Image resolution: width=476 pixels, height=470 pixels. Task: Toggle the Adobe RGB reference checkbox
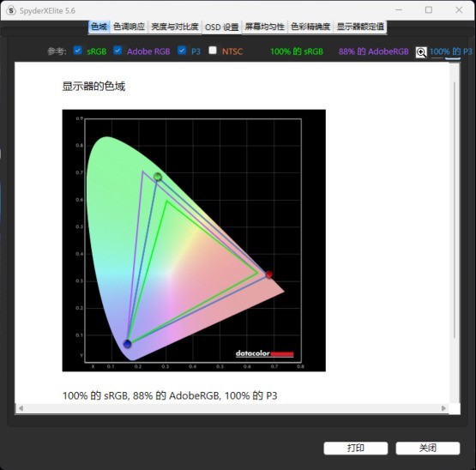[117, 51]
